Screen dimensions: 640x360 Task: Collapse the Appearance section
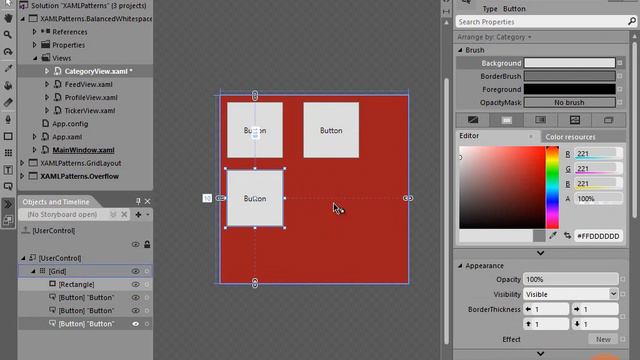pyautogui.click(x=460, y=266)
